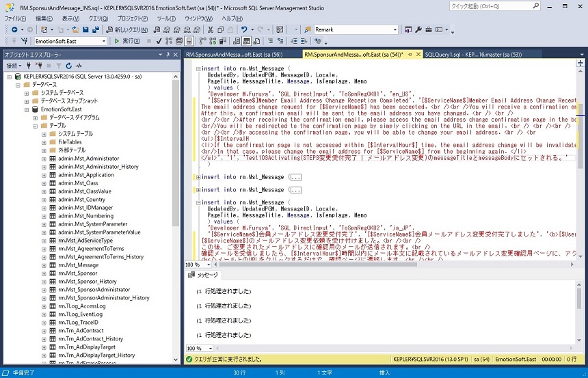Click the Database Engine Query icon
The image size is (588, 378).
click(157, 29)
